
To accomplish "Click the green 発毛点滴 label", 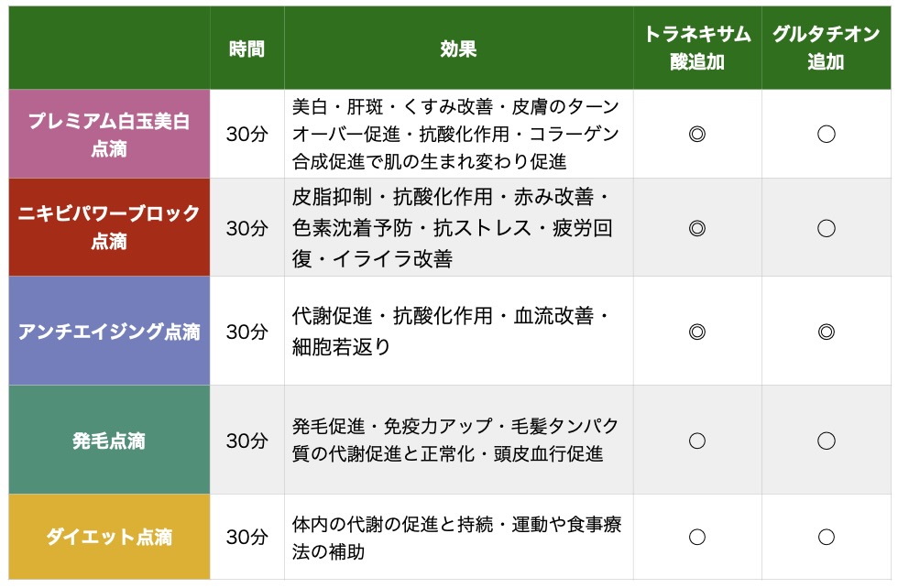I will click(x=109, y=441).
